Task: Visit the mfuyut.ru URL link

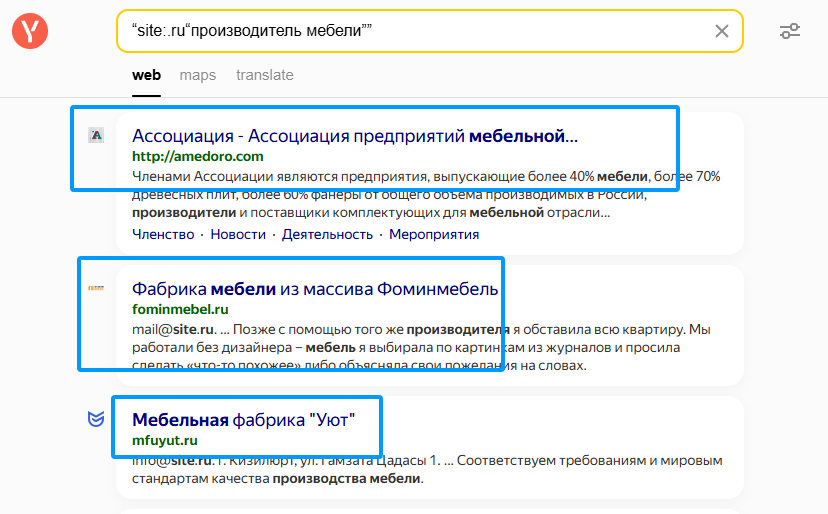Action: [x=165, y=440]
